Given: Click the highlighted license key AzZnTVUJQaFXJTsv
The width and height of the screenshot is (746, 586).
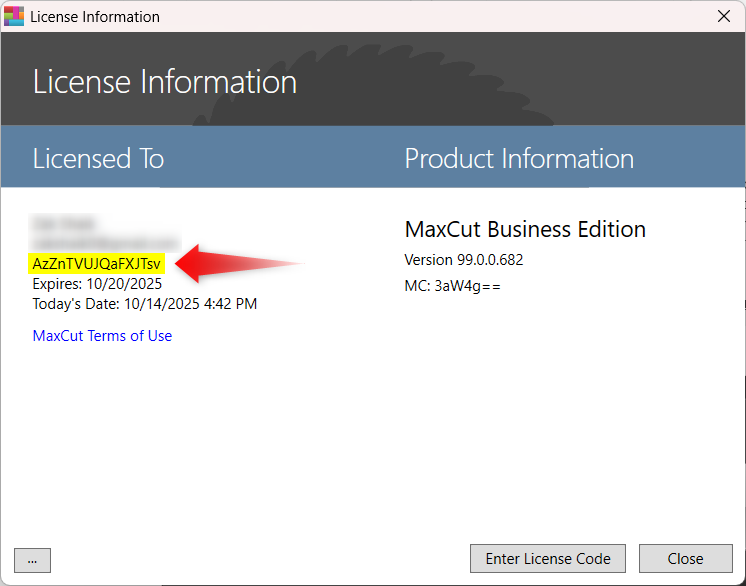Looking at the screenshot, I should 97,264.
